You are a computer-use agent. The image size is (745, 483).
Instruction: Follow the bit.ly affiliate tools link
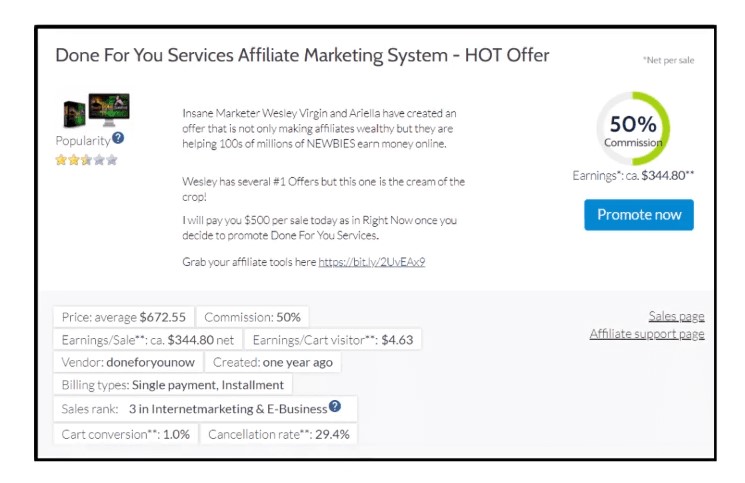[371, 262]
